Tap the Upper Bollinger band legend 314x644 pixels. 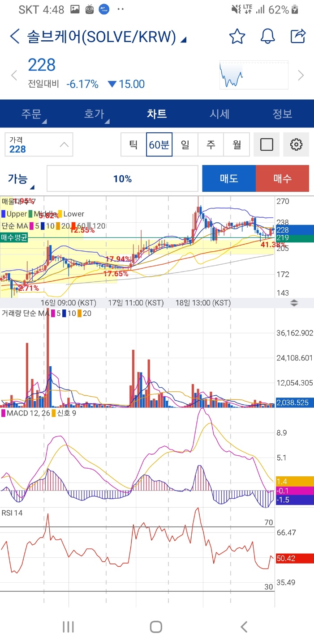pos(14,214)
